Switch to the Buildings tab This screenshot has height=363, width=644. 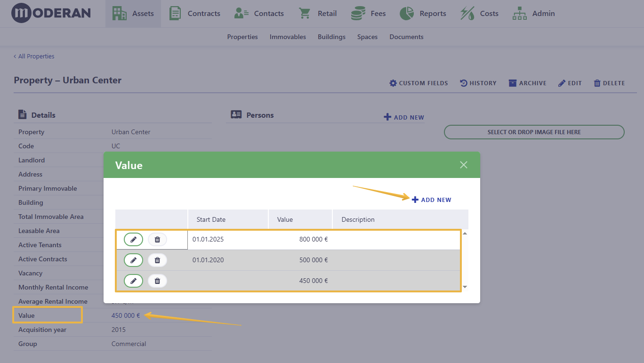(331, 37)
